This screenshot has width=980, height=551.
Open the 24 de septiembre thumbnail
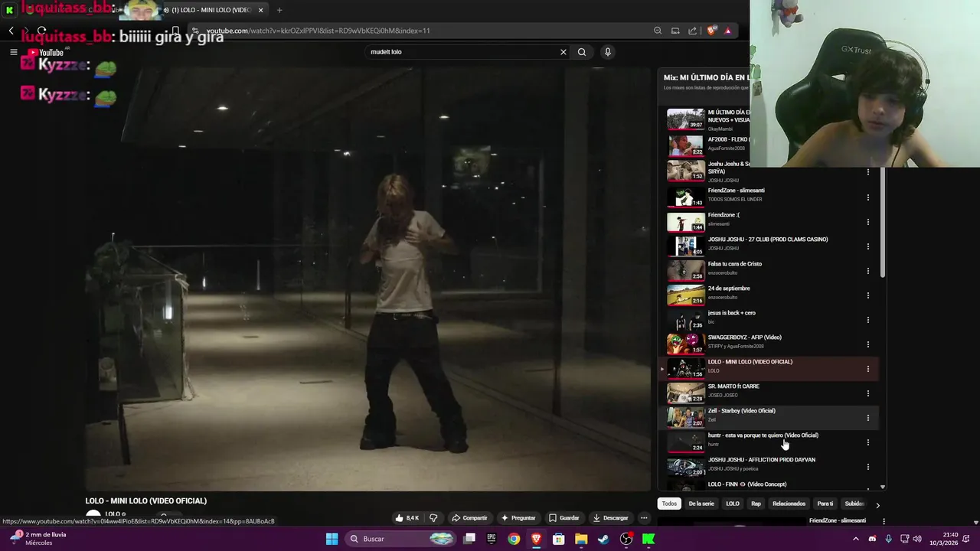(685, 295)
